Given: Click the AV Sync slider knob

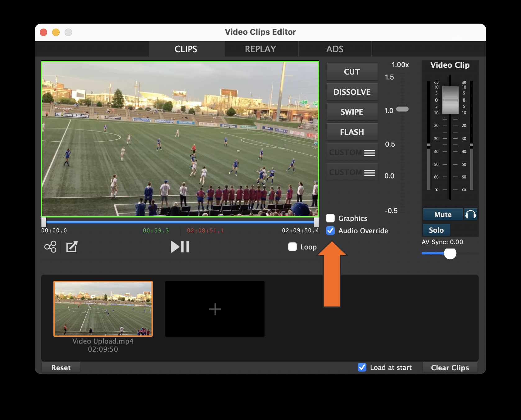Looking at the screenshot, I should [450, 253].
